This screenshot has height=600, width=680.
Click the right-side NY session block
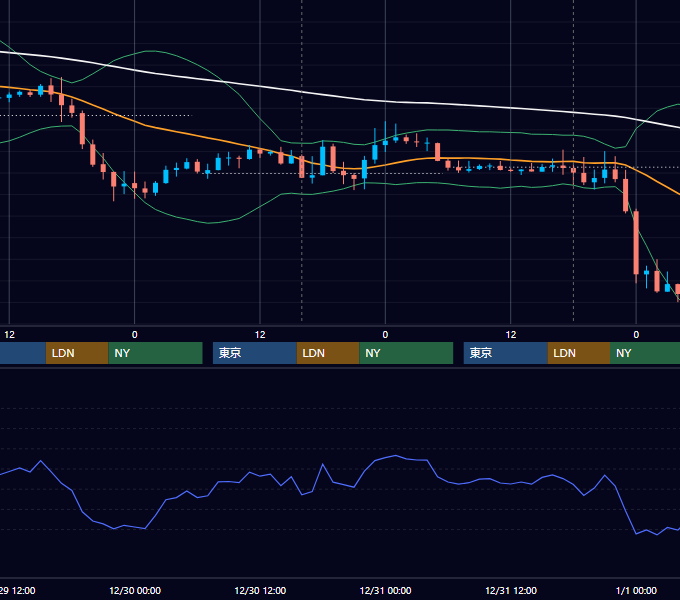tap(645, 353)
